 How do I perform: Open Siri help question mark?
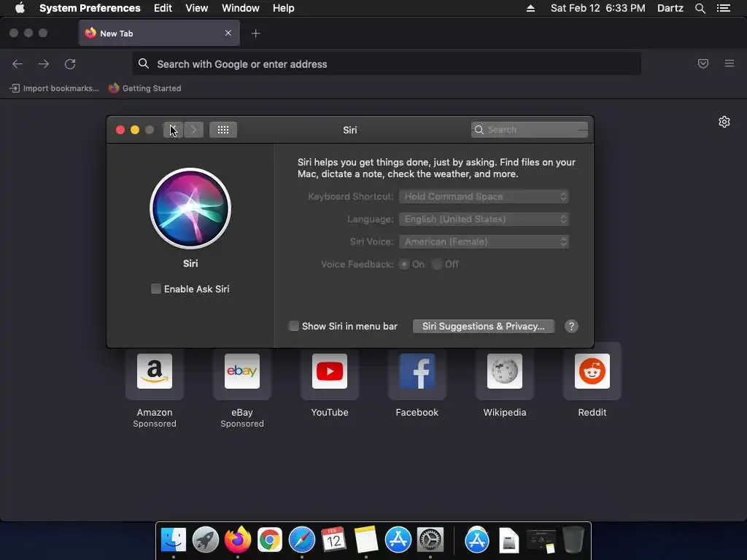571,326
